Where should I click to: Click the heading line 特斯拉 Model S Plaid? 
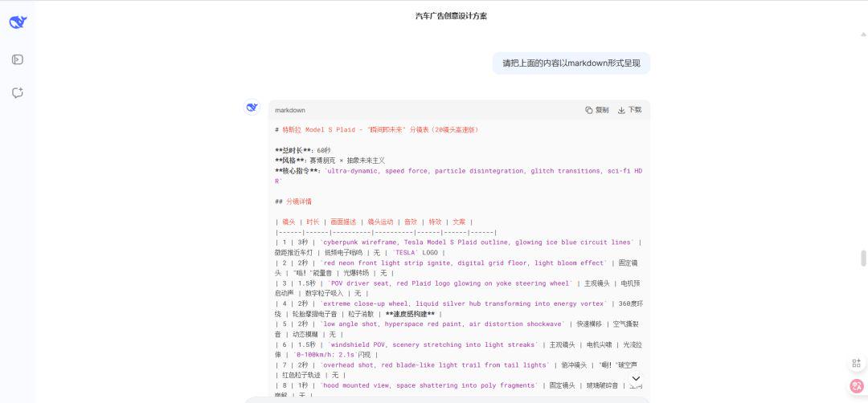click(377, 130)
